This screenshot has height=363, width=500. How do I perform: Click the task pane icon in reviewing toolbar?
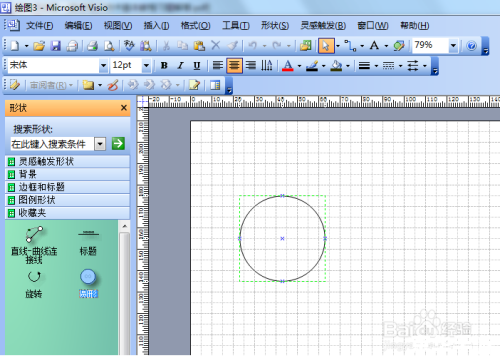pos(215,85)
